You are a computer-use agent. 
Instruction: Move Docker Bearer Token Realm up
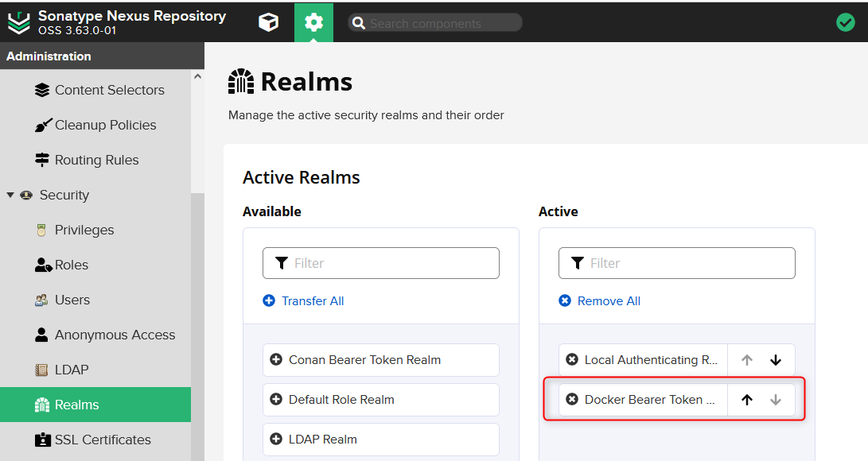pyautogui.click(x=747, y=400)
